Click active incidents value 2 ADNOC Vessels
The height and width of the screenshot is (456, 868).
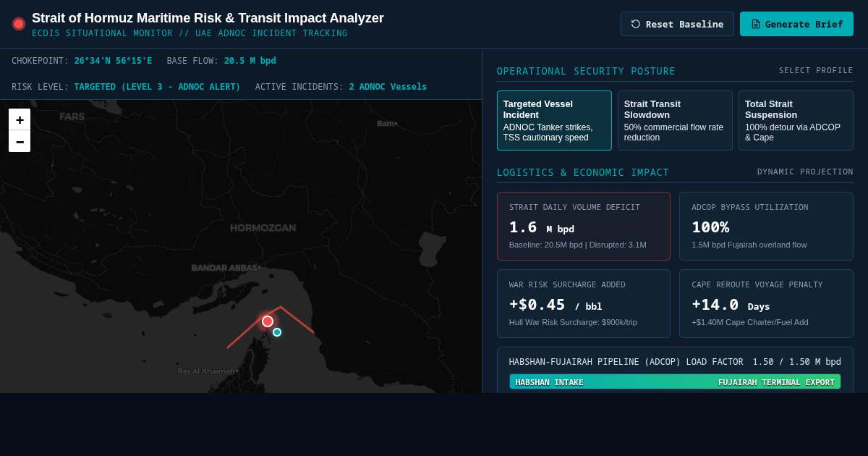click(388, 87)
